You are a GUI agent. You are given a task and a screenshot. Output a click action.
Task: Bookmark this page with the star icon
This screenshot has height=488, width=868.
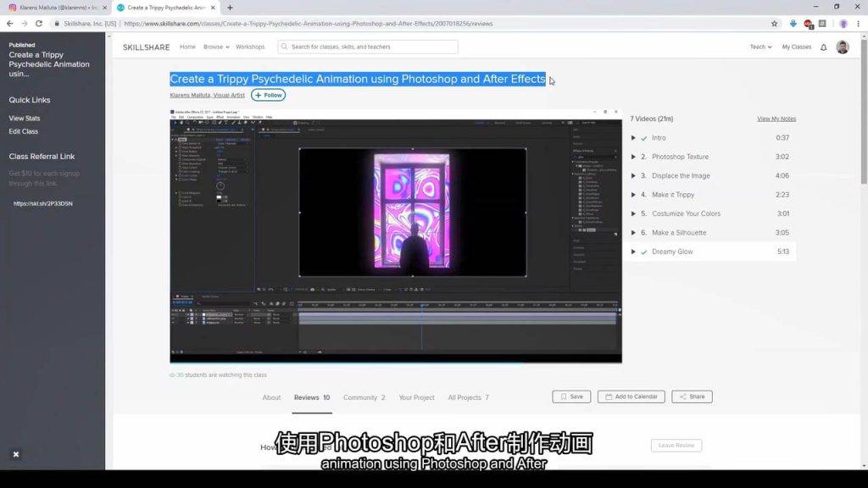[x=774, y=24]
